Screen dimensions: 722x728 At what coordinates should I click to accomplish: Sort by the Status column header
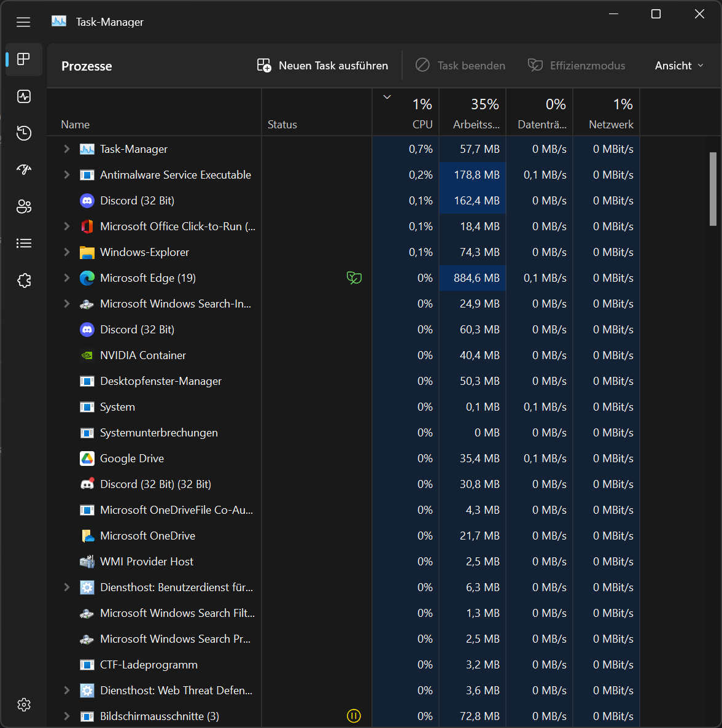coord(317,112)
